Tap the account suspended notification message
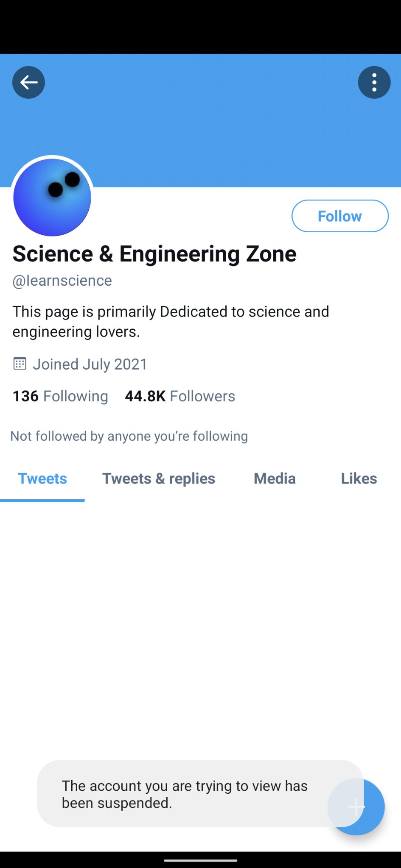The height and width of the screenshot is (868, 401). coord(185,794)
